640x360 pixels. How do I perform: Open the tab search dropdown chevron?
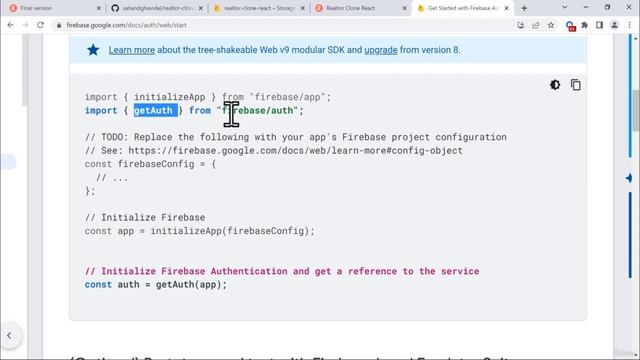click(564, 7)
